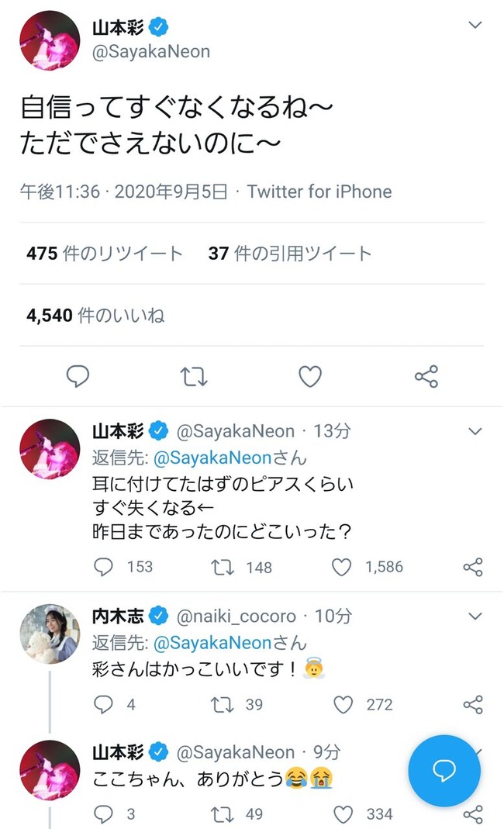
Task: Like the reply with 1,586 likes
Action: (x=342, y=567)
